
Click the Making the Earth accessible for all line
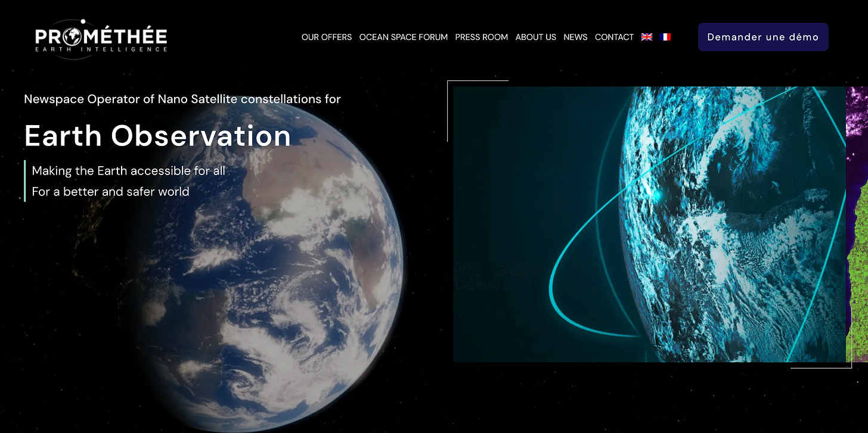(x=129, y=171)
